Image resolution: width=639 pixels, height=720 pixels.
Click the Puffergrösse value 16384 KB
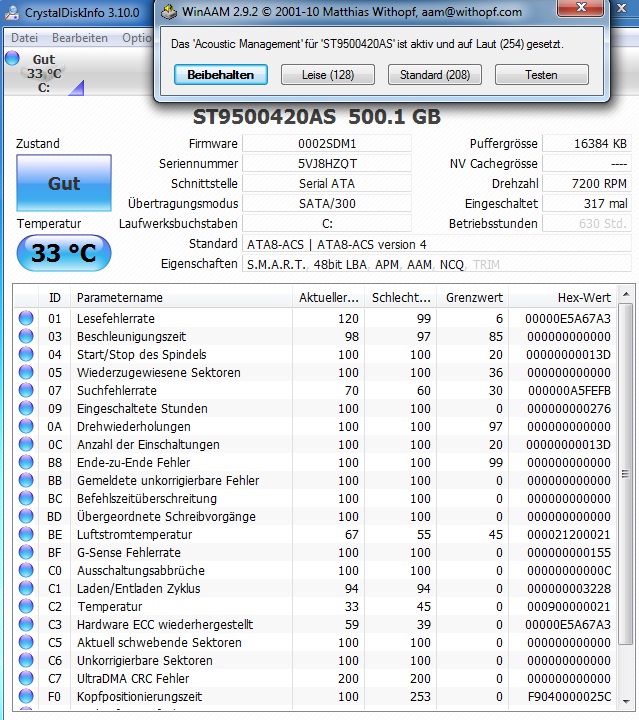(587, 144)
